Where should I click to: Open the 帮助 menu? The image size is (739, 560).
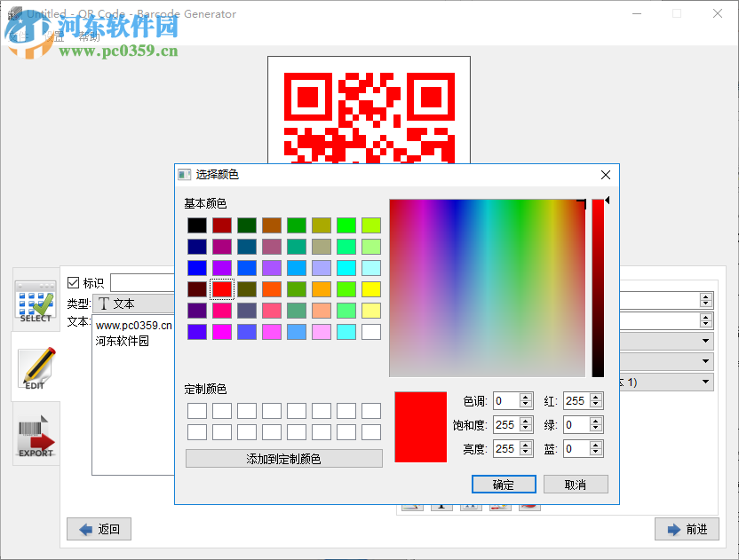tap(89, 38)
